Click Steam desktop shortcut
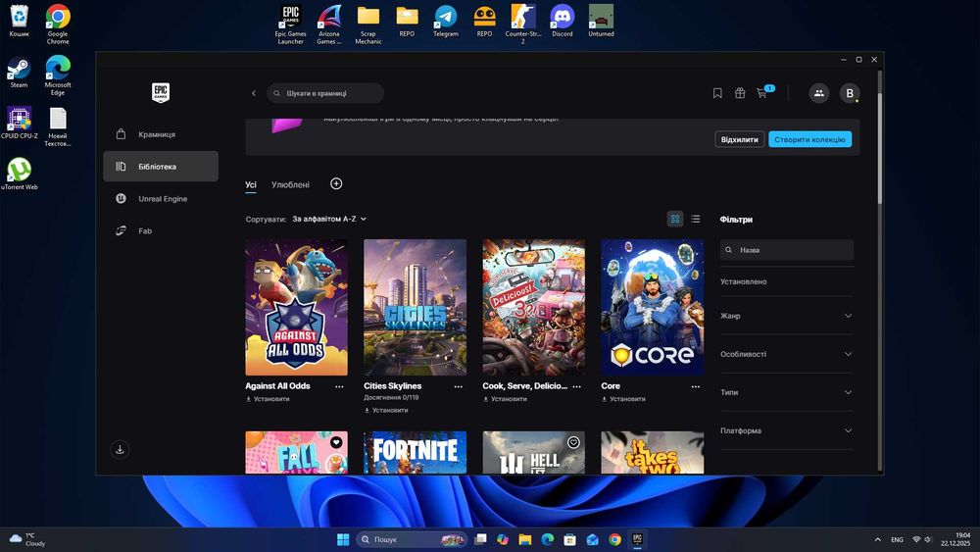 [x=19, y=72]
